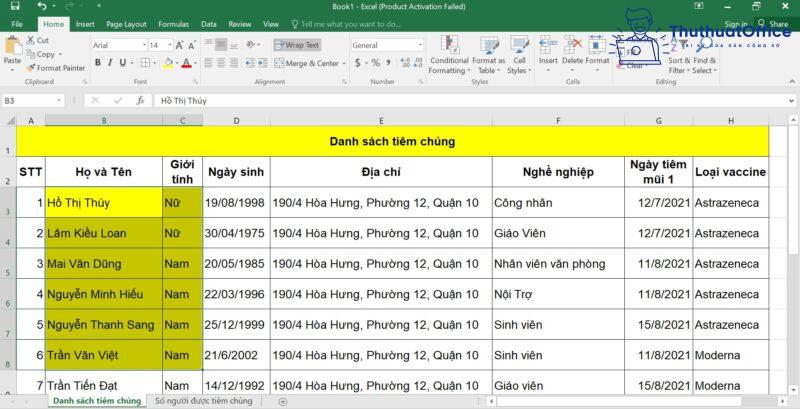The width and height of the screenshot is (800, 409).
Task: Collapse the ribbon with the arrow
Action: (x=792, y=82)
